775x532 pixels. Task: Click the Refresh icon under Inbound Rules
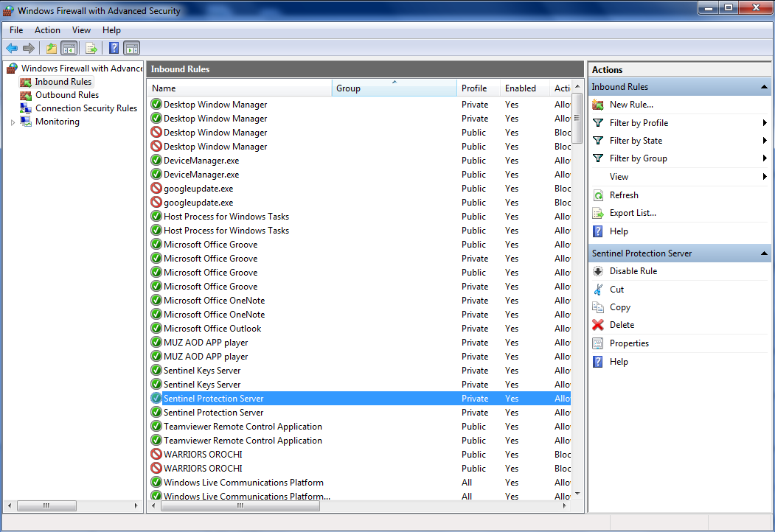coord(597,195)
